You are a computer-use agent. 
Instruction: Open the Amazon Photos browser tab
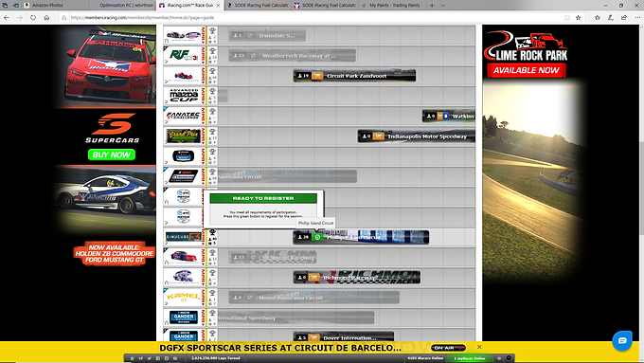click(x=47, y=6)
